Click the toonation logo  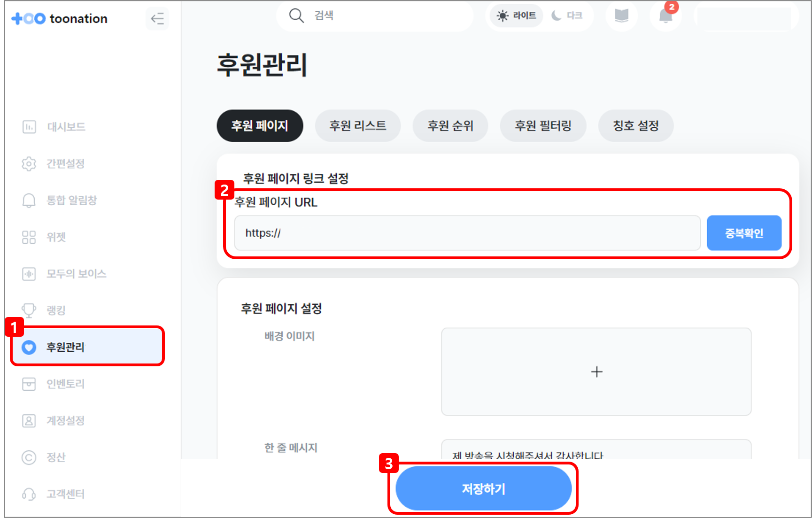point(60,19)
